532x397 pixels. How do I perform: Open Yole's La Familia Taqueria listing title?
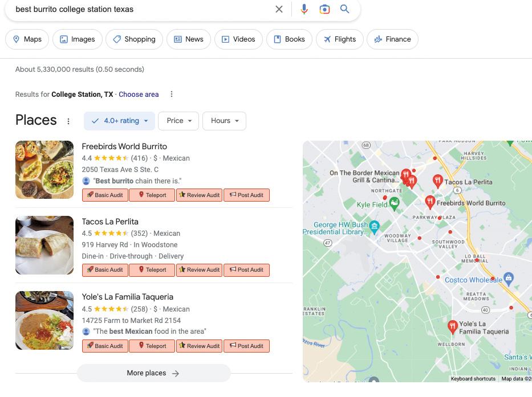[x=127, y=297]
